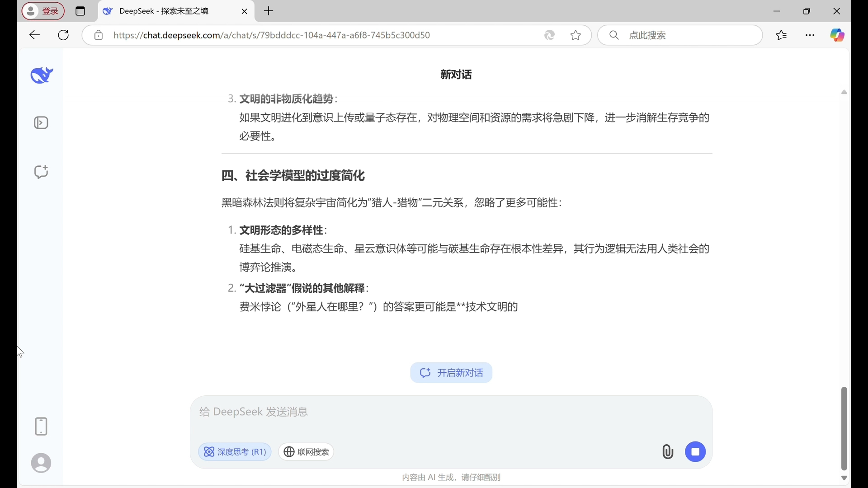868x488 pixels.
Task: Toggle 深度思考 (R1) deep thinking mode
Action: 234,451
